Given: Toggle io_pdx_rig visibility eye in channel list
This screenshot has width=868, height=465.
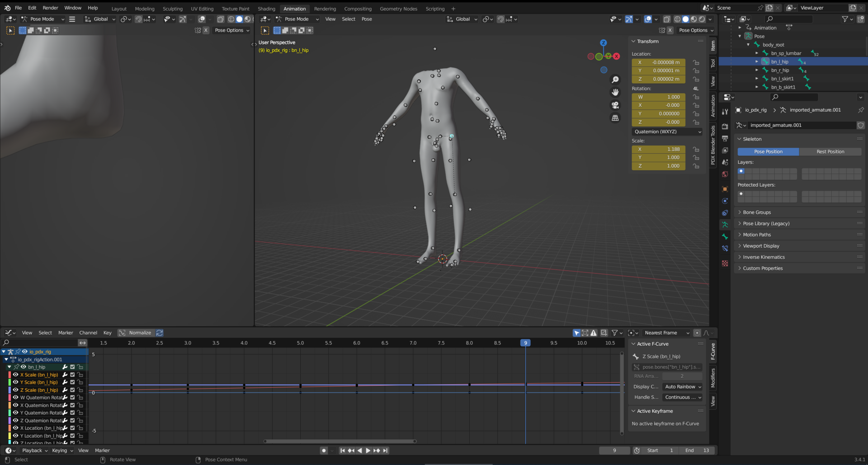Looking at the screenshot, I should (25, 352).
